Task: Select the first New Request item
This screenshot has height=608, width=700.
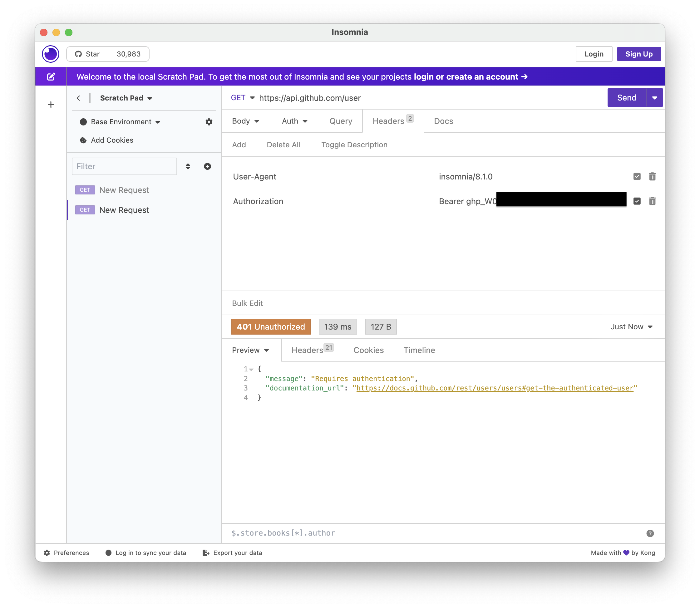Action: click(x=144, y=190)
